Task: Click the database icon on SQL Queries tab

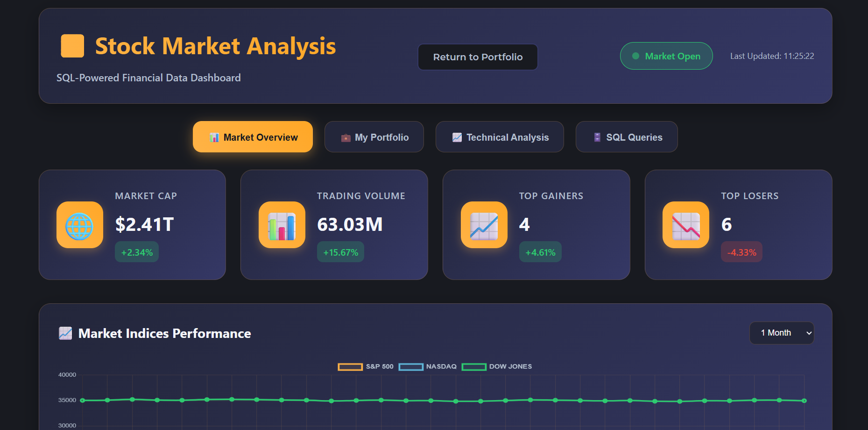Action: (x=596, y=137)
